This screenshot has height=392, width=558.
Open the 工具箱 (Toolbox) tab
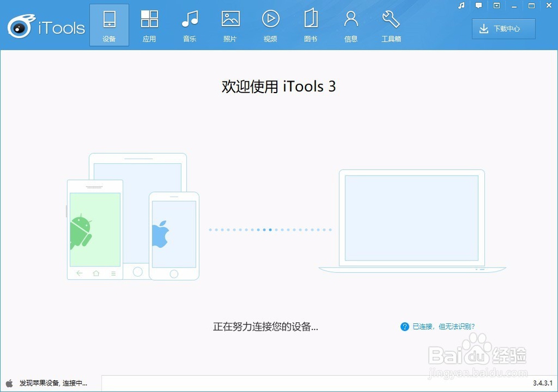point(391,25)
